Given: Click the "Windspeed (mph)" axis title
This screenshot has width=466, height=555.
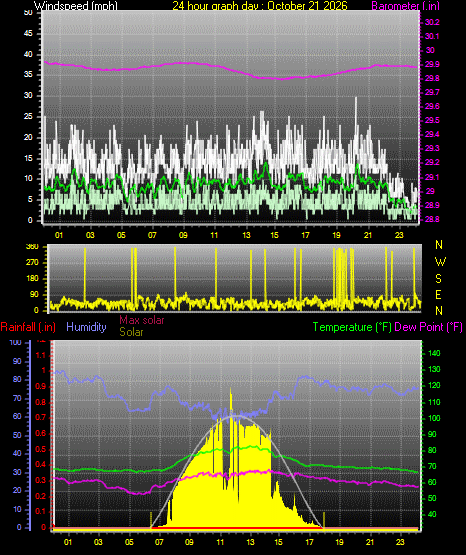Looking at the screenshot, I should (x=76, y=6).
